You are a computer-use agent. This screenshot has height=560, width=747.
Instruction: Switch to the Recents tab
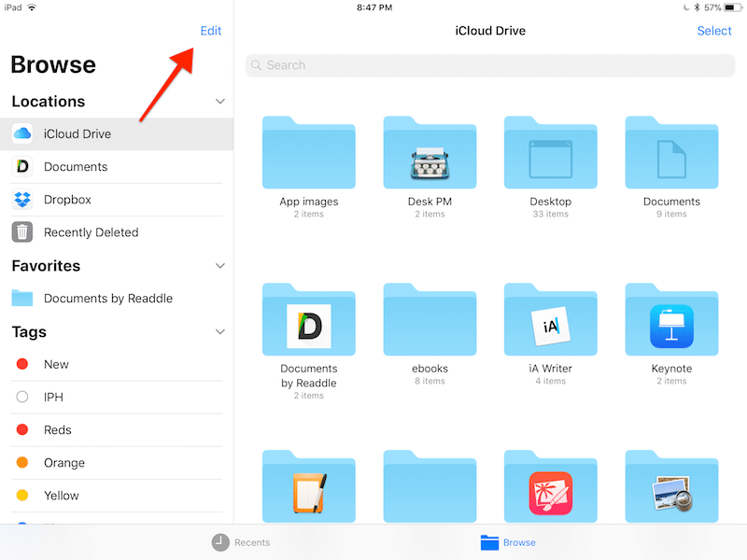(241, 542)
